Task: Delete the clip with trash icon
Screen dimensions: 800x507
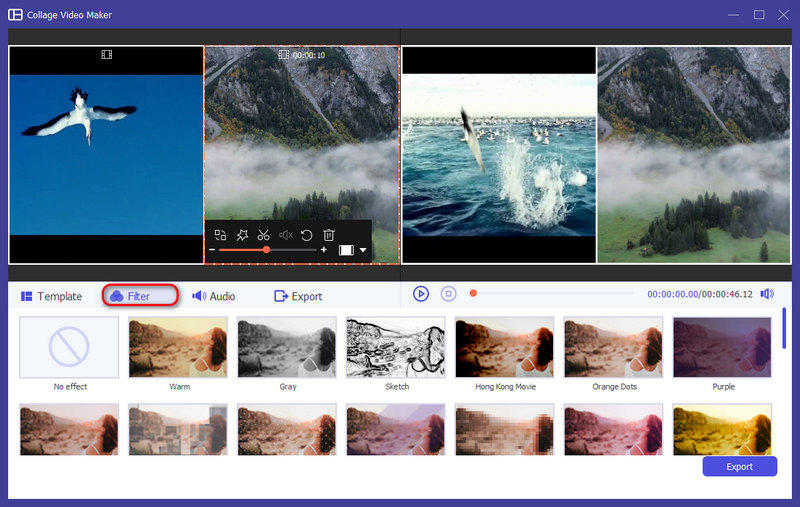Action: 328,235
